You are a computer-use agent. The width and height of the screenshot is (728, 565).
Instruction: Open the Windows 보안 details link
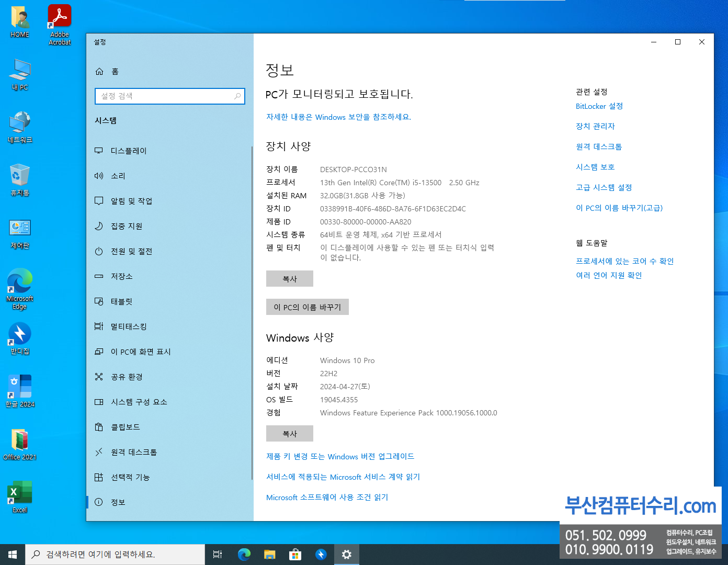(338, 117)
